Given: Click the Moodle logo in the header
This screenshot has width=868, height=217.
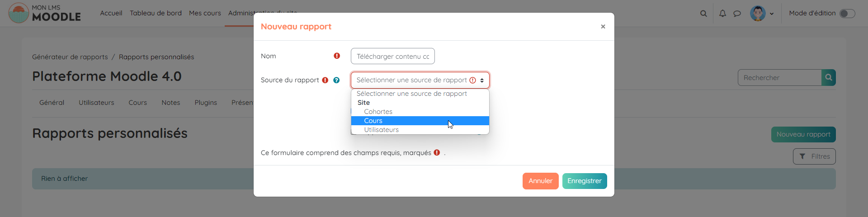Looking at the screenshot, I should point(44,13).
